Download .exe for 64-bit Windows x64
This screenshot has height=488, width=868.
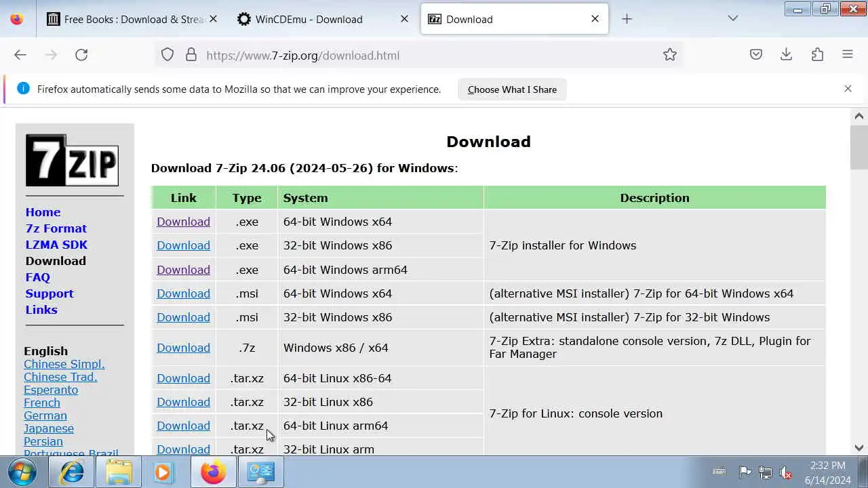(183, 222)
